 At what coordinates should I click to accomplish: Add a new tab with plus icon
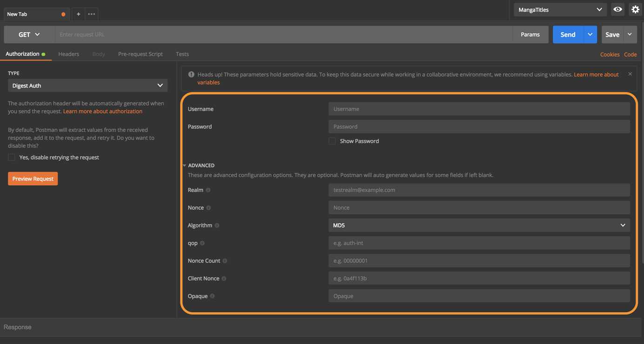click(x=78, y=14)
